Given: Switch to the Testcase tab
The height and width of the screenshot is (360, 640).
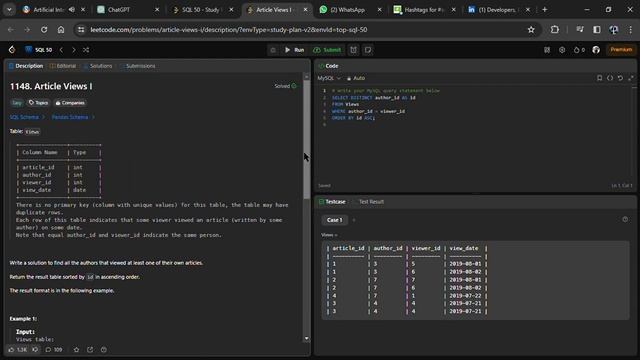Looking at the screenshot, I should [332, 202].
